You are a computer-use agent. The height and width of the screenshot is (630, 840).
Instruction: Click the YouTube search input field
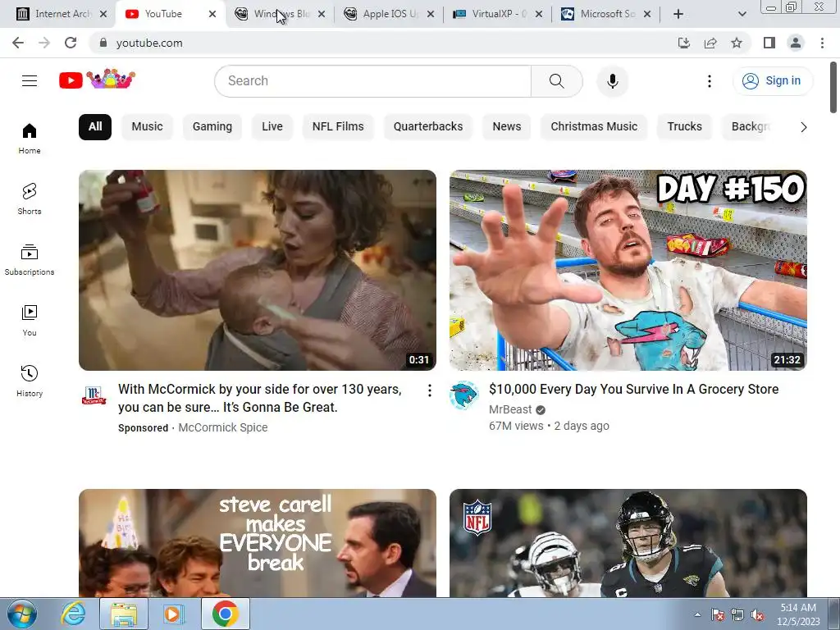click(x=373, y=81)
